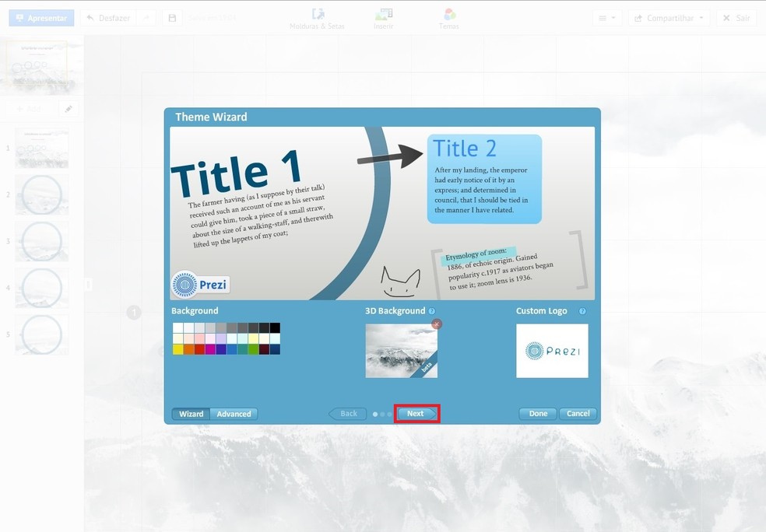Click the Title 2 preview text

[x=465, y=149]
